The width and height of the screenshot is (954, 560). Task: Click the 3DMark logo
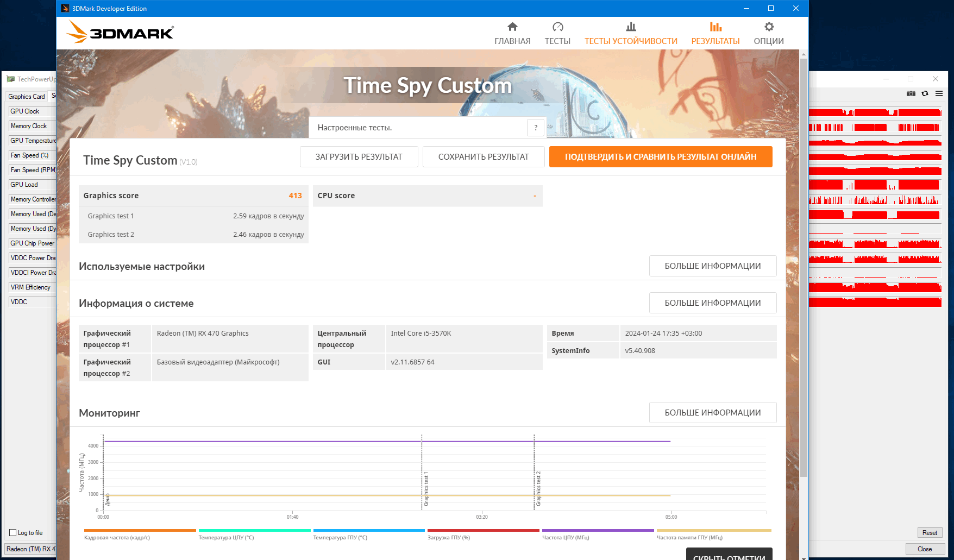120,32
